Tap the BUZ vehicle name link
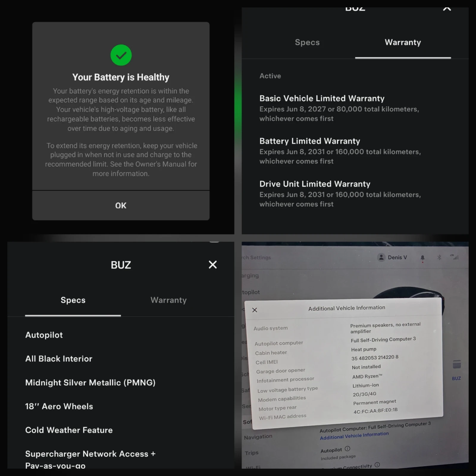This screenshot has height=476, width=476. [x=456, y=378]
